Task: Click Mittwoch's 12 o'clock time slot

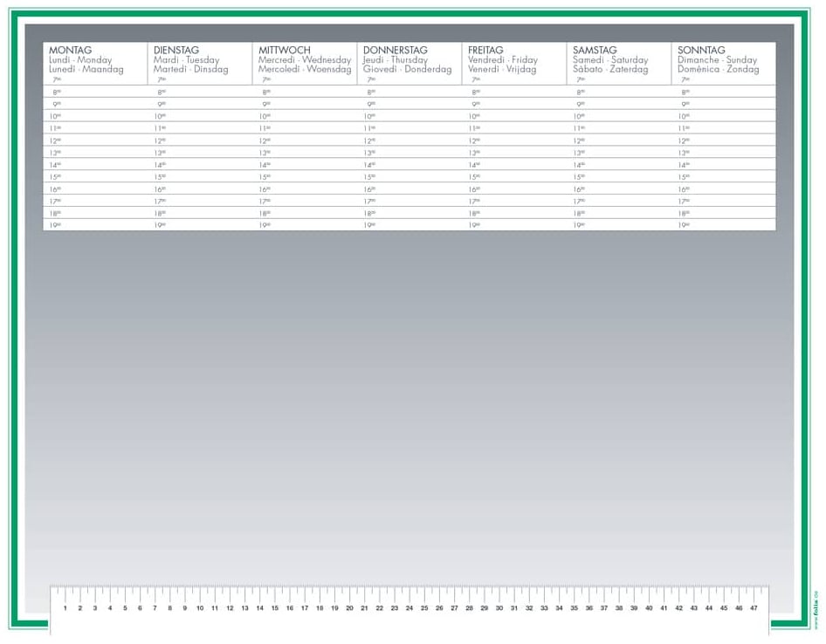Action: (304, 140)
